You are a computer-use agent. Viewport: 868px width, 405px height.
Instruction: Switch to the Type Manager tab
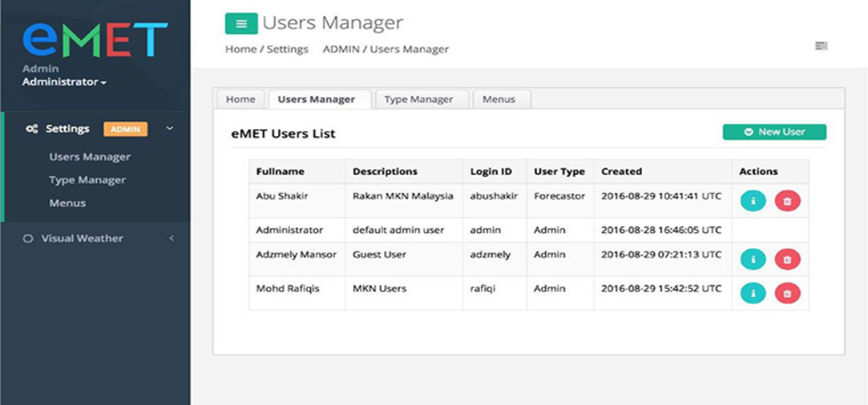coord(418,99)
